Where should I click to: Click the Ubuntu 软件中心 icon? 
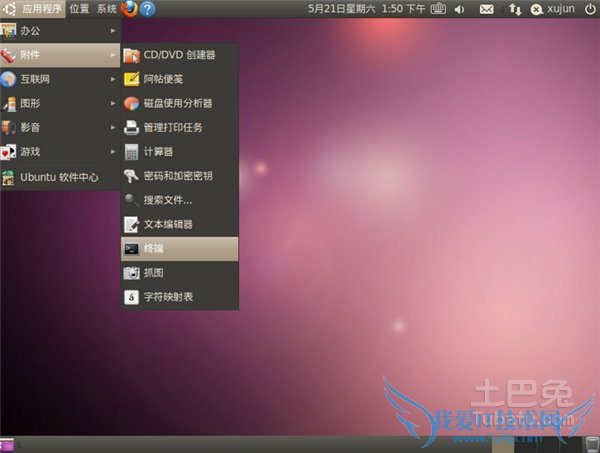coord(8,178)
